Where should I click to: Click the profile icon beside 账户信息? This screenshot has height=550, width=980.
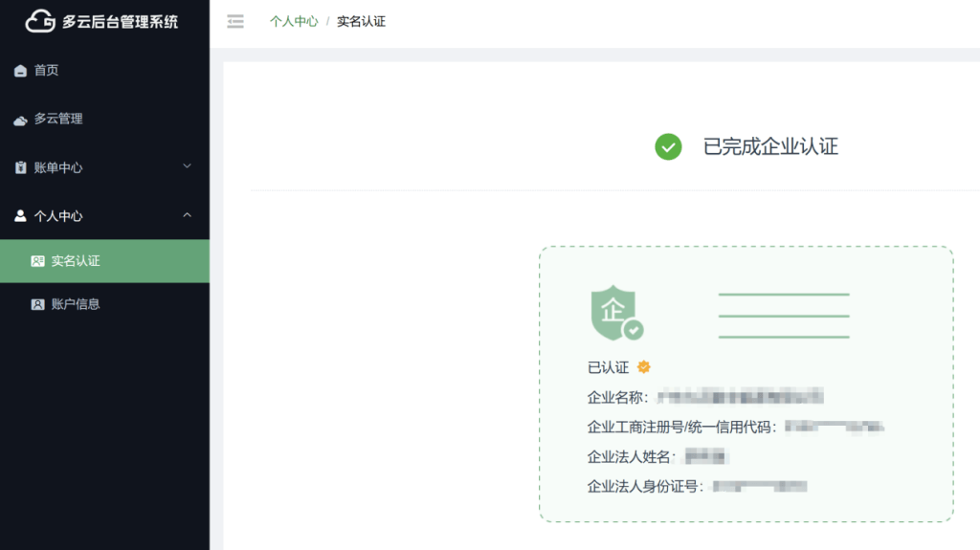(37, 304)
